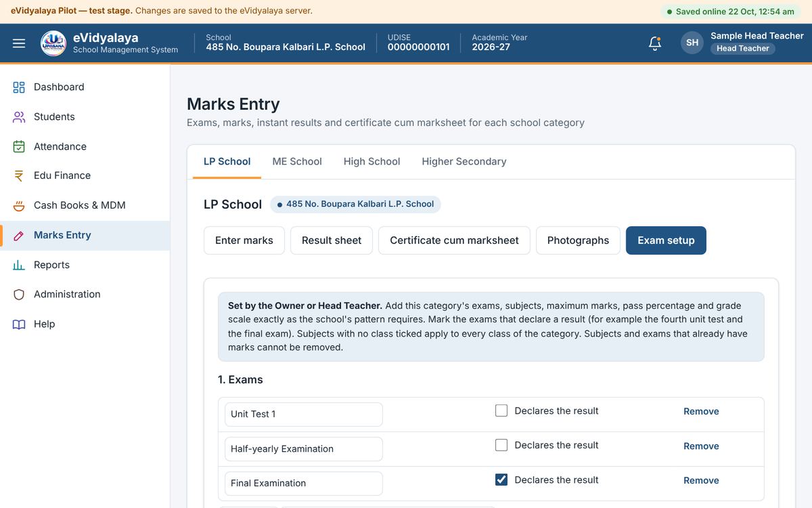Click the SH user avatar
The image size is (812, 508).
[x=692, y=43]
